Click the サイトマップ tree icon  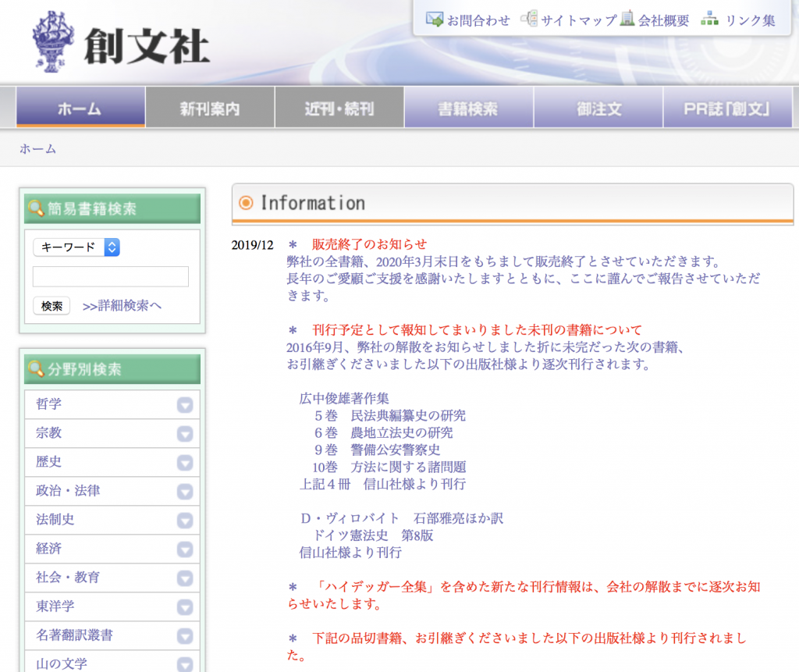coord(529,19)
